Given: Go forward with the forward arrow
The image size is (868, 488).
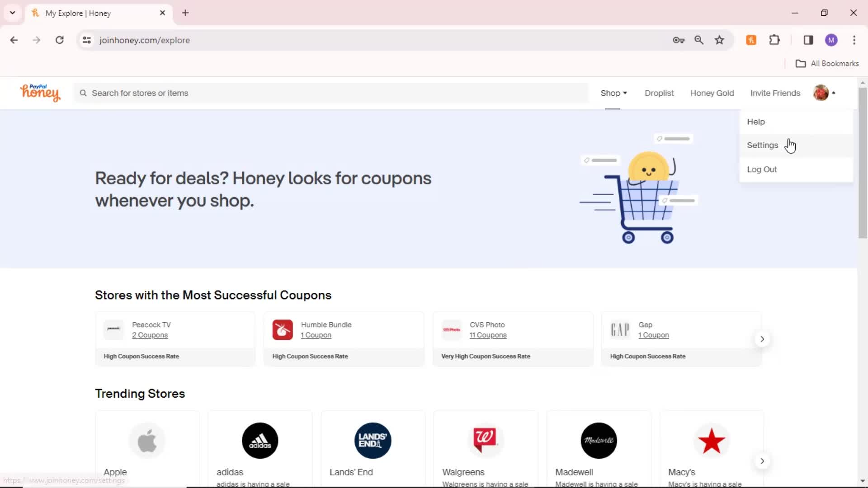Looking at the screenshot, I should pos(37,40).
